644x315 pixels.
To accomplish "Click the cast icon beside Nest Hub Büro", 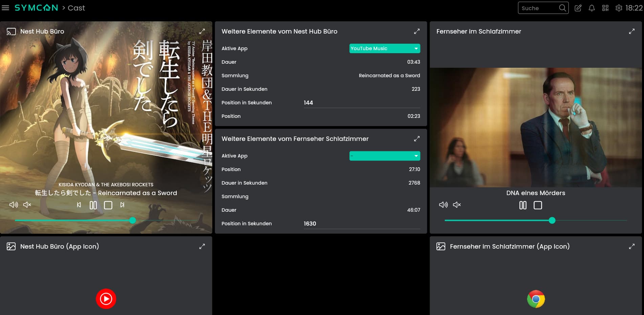I will 11,31.
